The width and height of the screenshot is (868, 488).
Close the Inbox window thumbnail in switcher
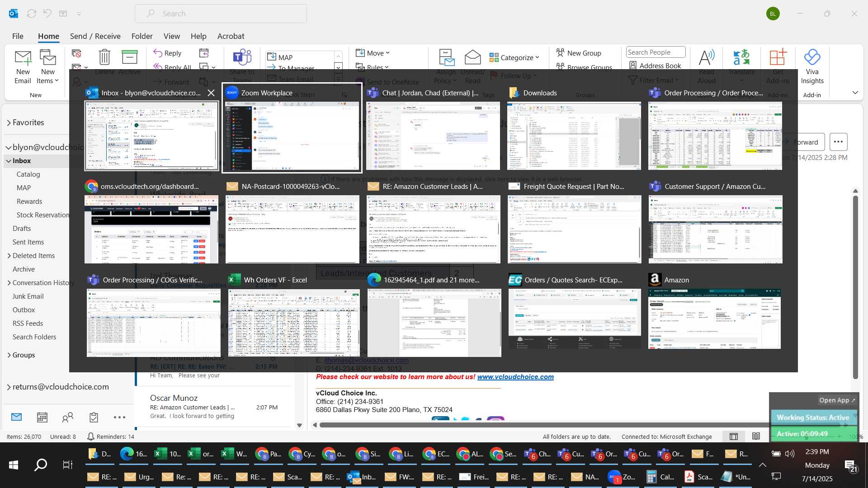(x=211, y=93)
